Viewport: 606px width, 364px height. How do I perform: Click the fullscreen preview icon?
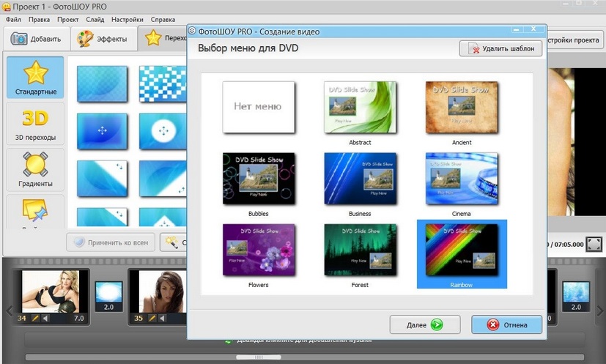(594, 244)
